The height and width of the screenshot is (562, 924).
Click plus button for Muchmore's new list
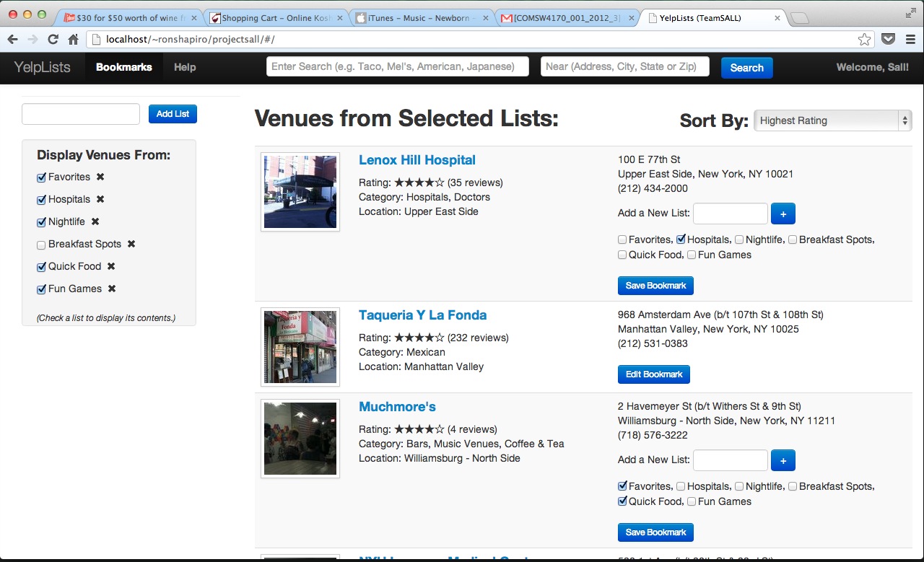(x=783, y=460)
